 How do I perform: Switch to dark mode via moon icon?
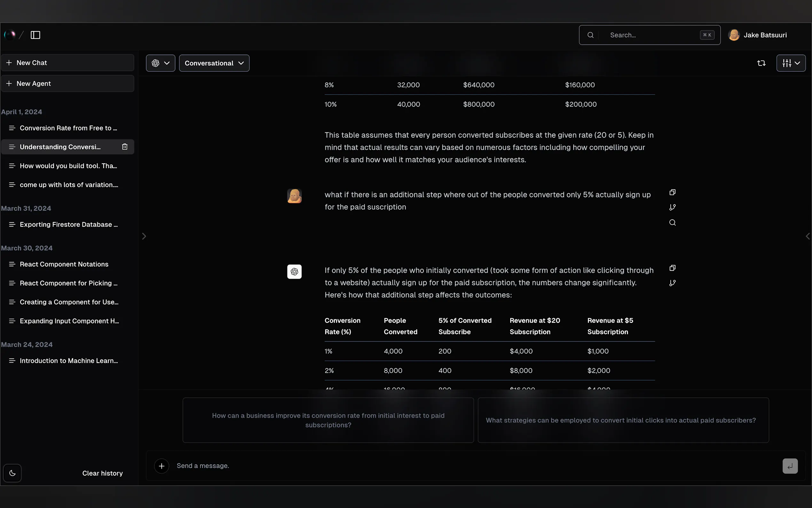tap(12, 473)
